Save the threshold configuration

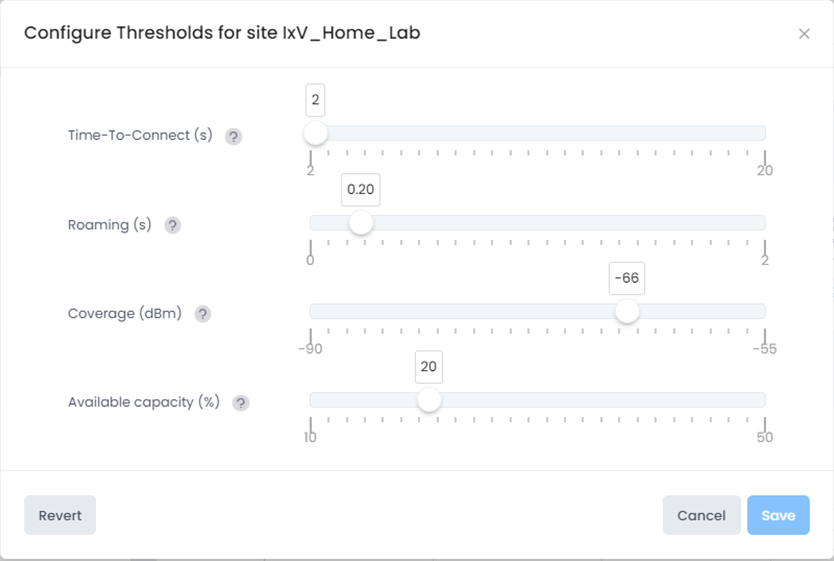click(x=778, y=516)
